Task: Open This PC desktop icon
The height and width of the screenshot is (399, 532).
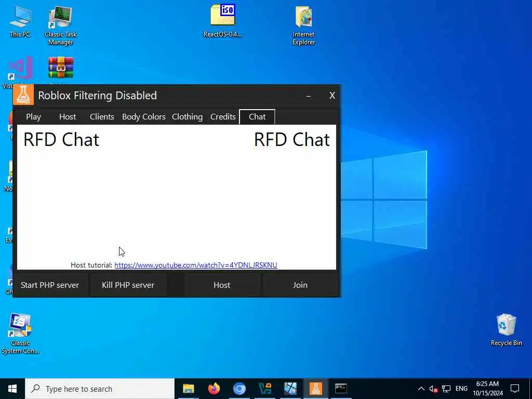Action: click(x=20, y=21)
